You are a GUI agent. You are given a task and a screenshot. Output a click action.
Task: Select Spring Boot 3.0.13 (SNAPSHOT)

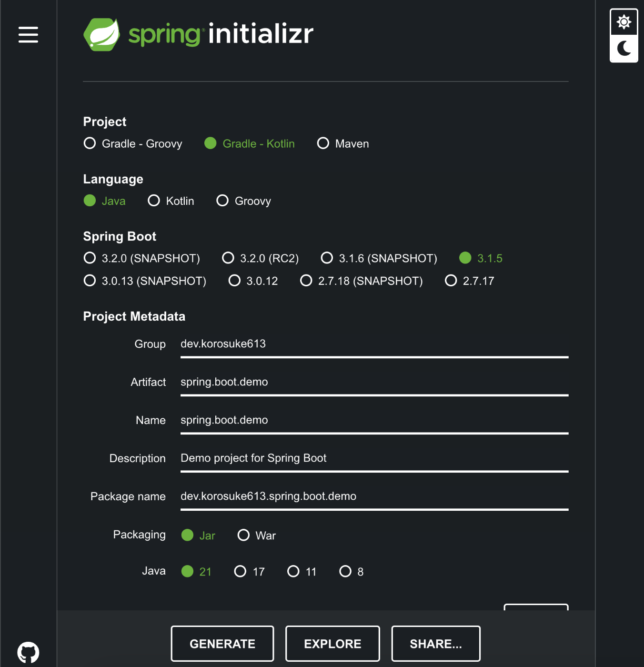[x=145, y=281]
